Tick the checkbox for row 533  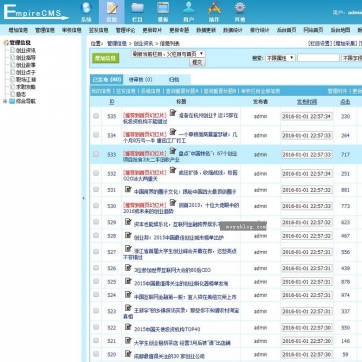click(x=96, y=154)
